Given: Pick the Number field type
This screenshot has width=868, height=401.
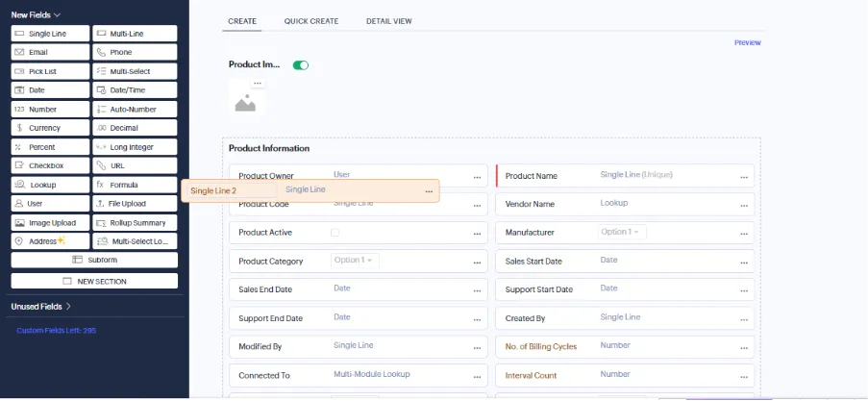Looking at the screenshot, I should tap(50, 109).
